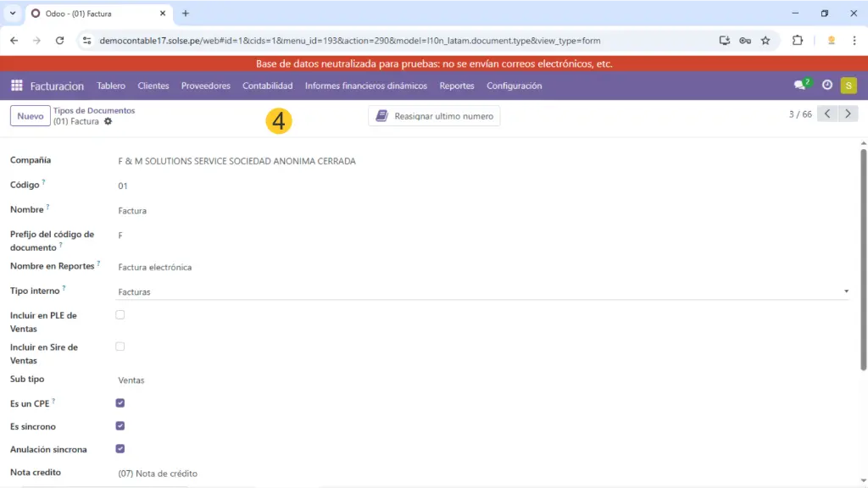Disable the Anulación síncrona checkbox

click(120, 449)
